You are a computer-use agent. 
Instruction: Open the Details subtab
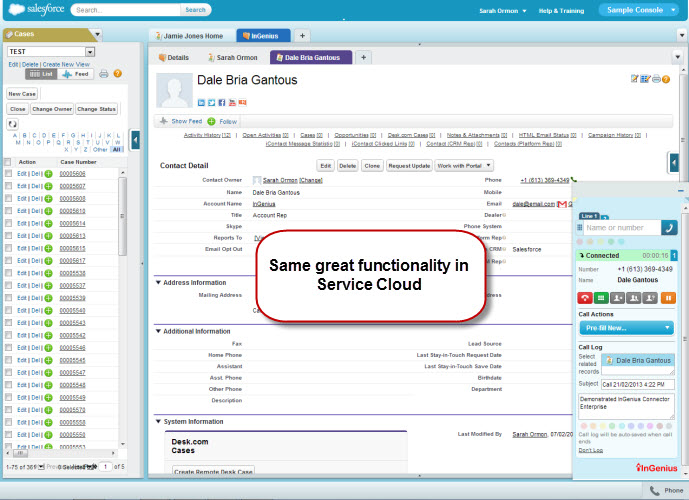174,58
